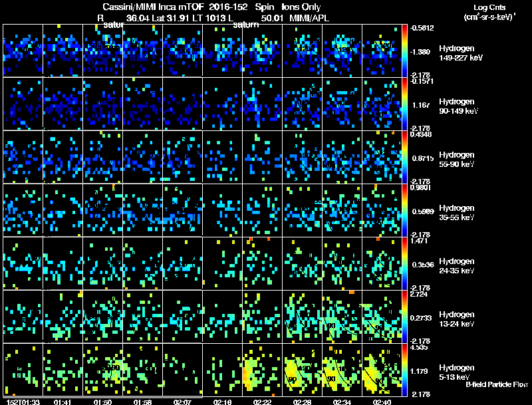The height and width of the screenshot is (405, 532).
Task: Select the color bar beside Hydrogen 5-13 keV
Action: tap(404, 370)
